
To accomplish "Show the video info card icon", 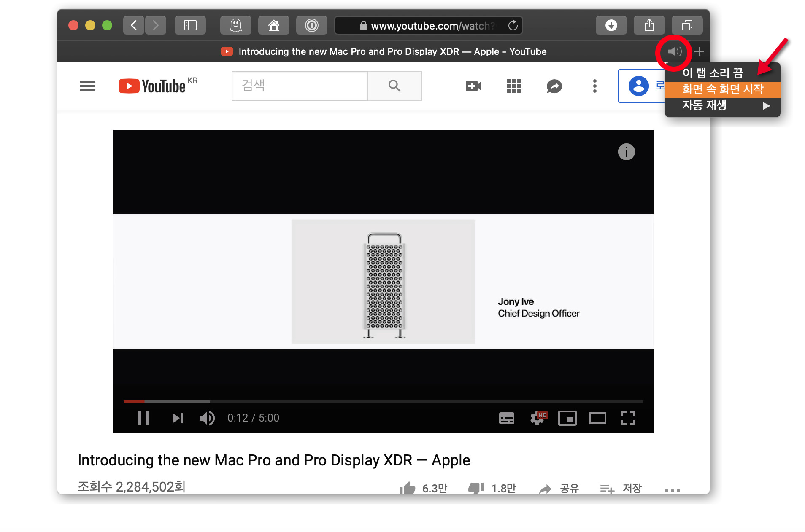I will pos(626,152).
